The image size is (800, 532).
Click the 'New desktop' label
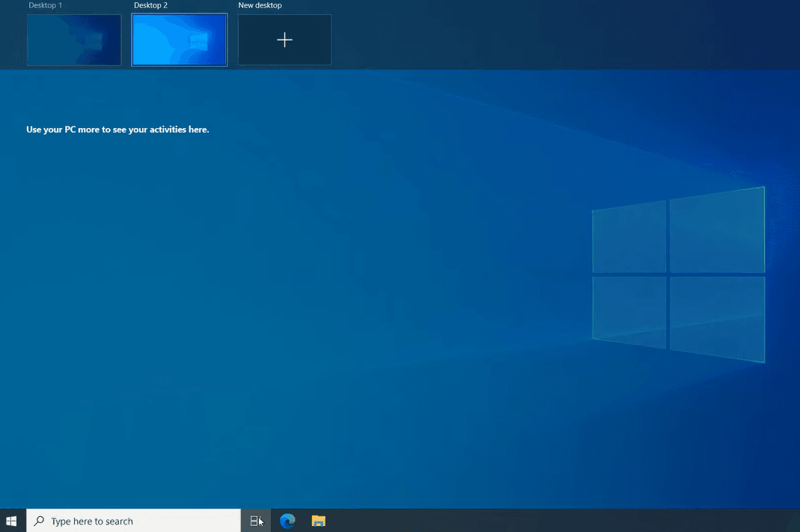260,5
